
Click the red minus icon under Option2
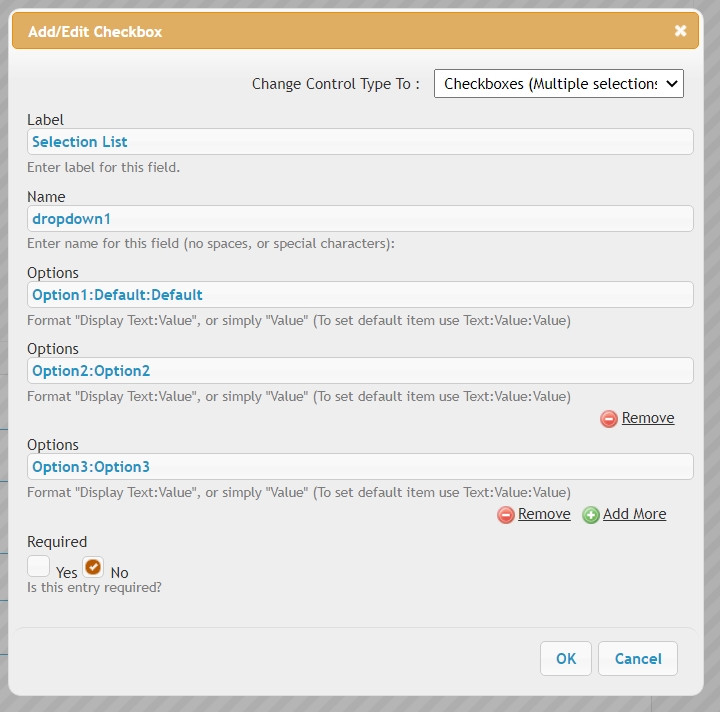coord(608,419)
